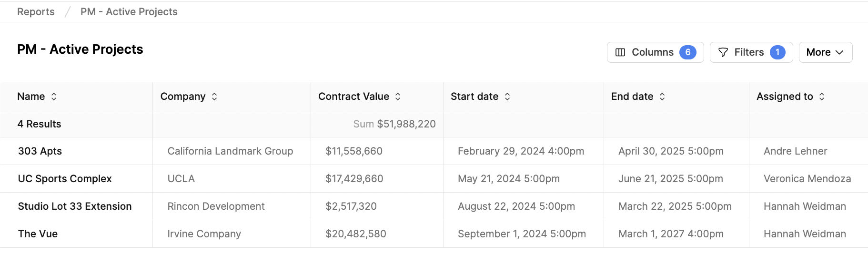Click the sort arrows beside Company
Viewport: 868px width, 273px height.
(214, 97)
